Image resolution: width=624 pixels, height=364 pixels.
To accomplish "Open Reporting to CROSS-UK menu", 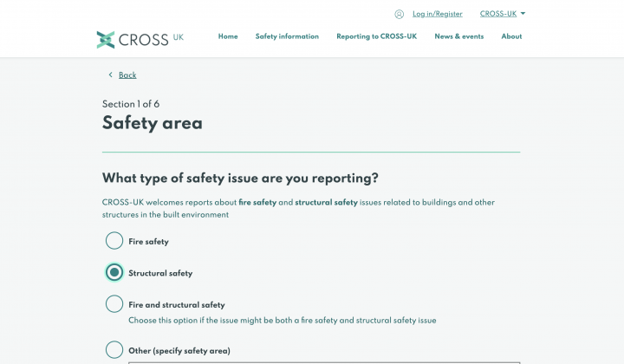I will [376, 36].
